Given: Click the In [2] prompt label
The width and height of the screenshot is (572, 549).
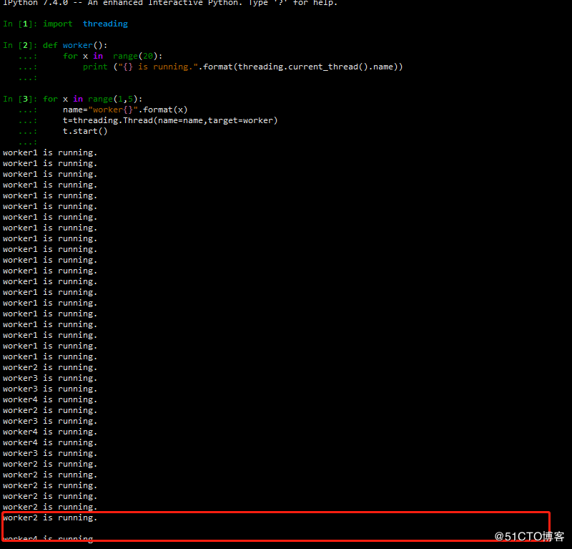Looking at the screenshot, I should (x=20, y=45).
